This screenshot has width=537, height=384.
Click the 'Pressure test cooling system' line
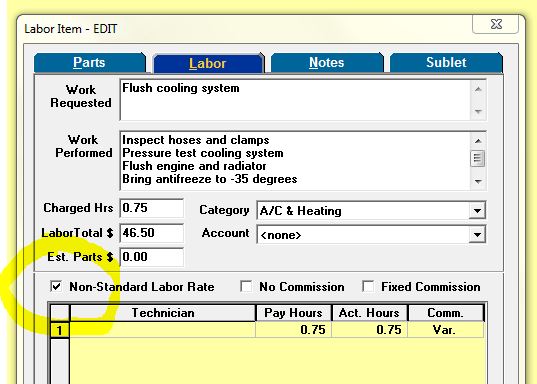[203, 153]
